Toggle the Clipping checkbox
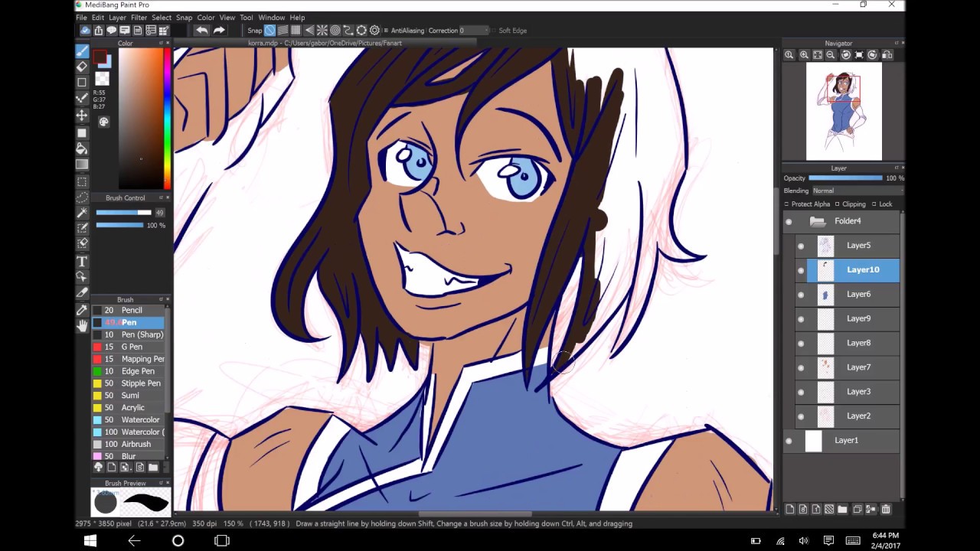Viewport: 980px width, 551px height. (x=837, y=204)
